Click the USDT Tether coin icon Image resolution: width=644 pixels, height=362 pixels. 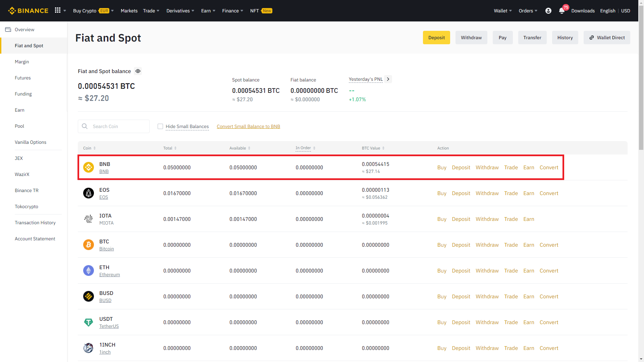click(89, 322)
